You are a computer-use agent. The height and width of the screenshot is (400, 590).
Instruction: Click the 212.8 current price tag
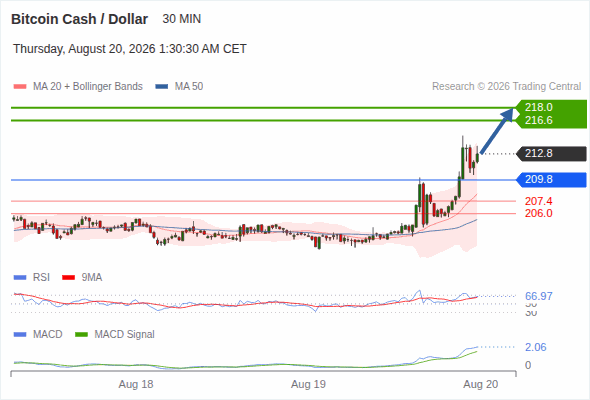[x=552, y=154]
